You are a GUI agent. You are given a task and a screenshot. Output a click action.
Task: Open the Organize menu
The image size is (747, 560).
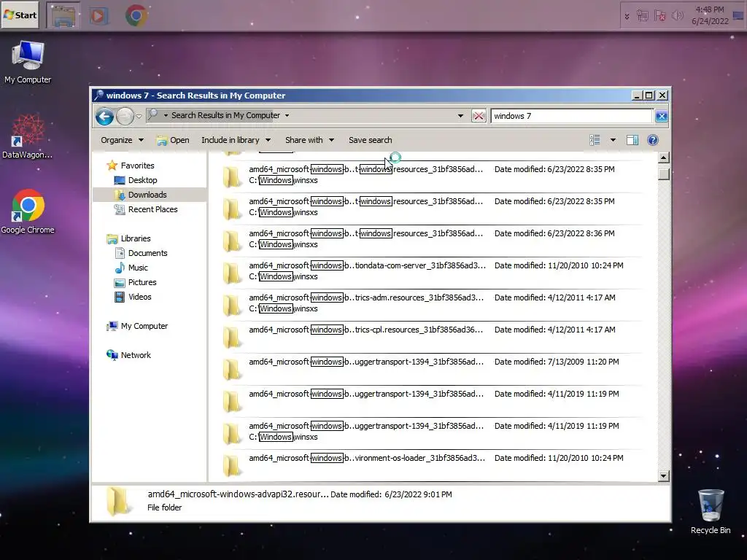click(122, 140)
